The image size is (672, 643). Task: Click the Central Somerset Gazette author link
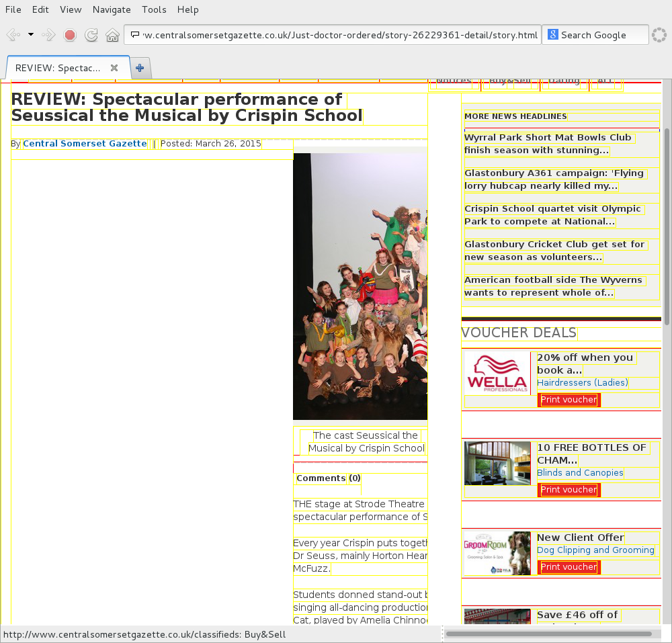(85, 144)
